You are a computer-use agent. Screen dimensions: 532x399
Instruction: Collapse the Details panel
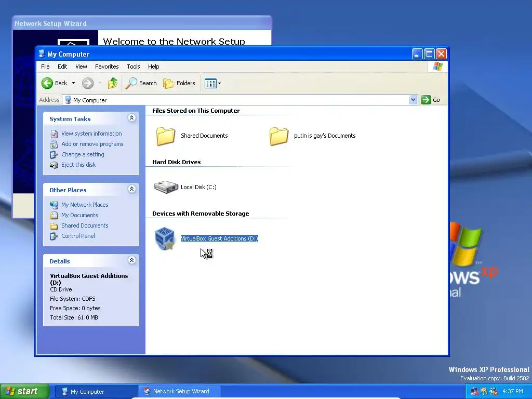coord(131,260)
